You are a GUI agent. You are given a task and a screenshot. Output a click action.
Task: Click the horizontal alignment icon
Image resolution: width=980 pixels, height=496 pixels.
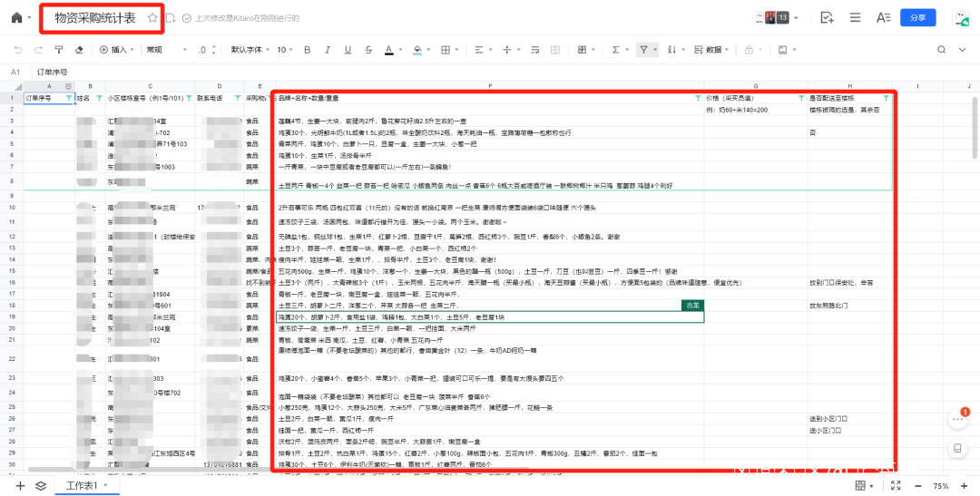click(478, 50)
